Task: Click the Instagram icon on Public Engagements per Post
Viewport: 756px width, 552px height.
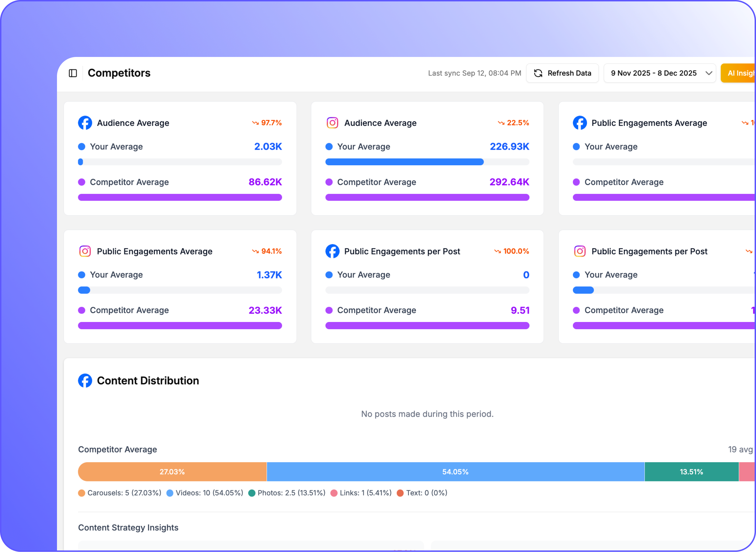Action: click(580, 251)
